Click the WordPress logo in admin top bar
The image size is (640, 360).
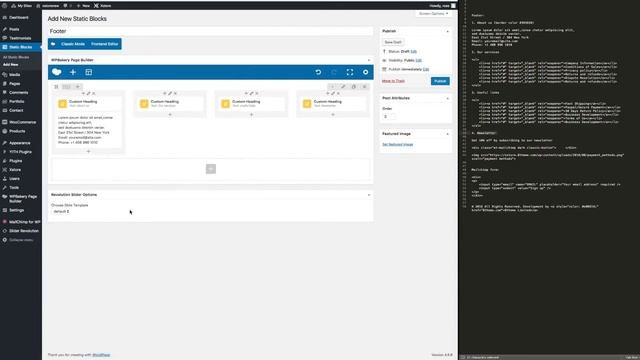pyautogui.click(x=4, y=6)
